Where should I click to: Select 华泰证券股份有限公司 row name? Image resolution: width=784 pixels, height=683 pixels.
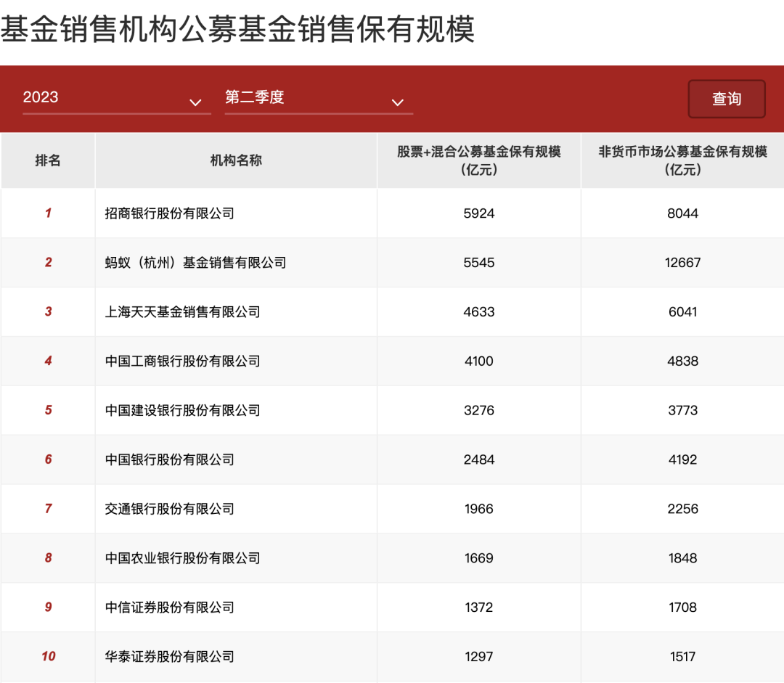pyautogui.click(x=169, y=656)
